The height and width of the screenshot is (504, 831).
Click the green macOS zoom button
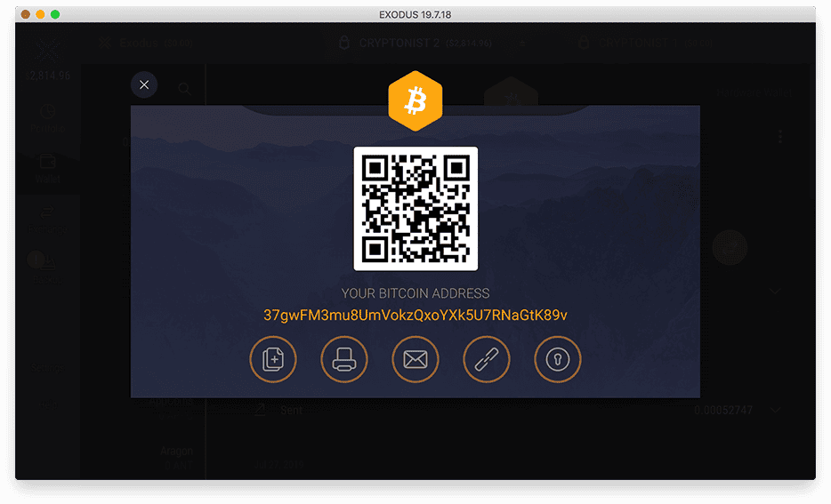pyautogui.click(x=55, y=14)
